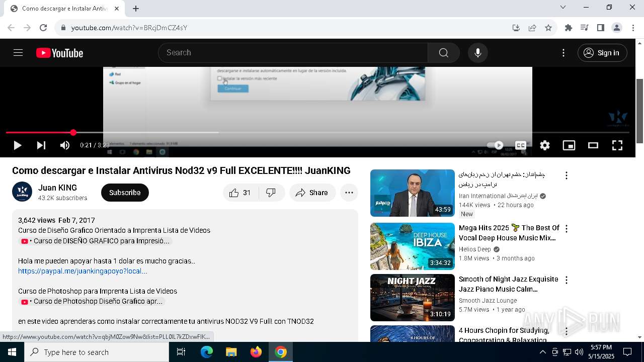Launch Microsoft Edge from taskbar
This screenshot has width=644, height=362.
pos(207,352)
